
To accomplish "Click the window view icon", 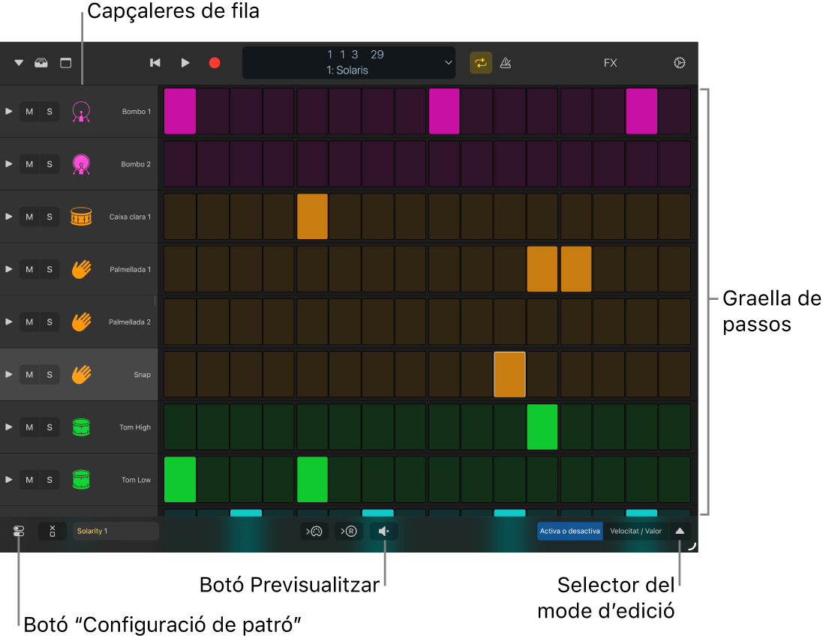I will pyautogui.click(x=66, y=63).
